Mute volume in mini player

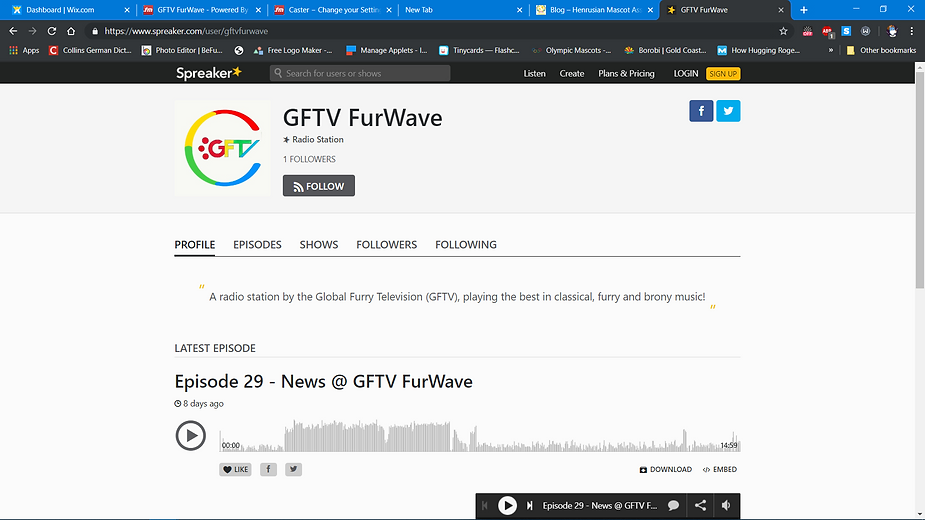[726, 506]
